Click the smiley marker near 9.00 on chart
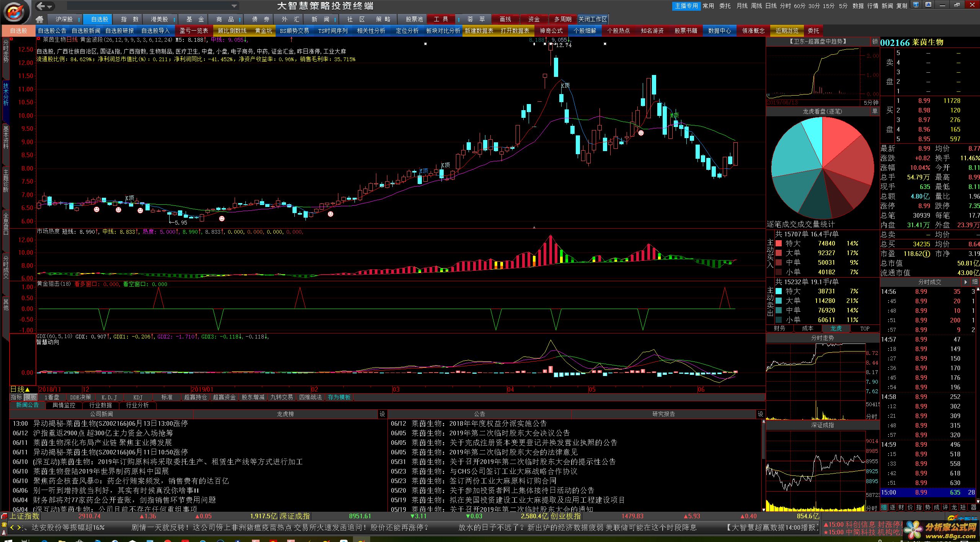The image size is (980, 542). [x=641, y=133]
